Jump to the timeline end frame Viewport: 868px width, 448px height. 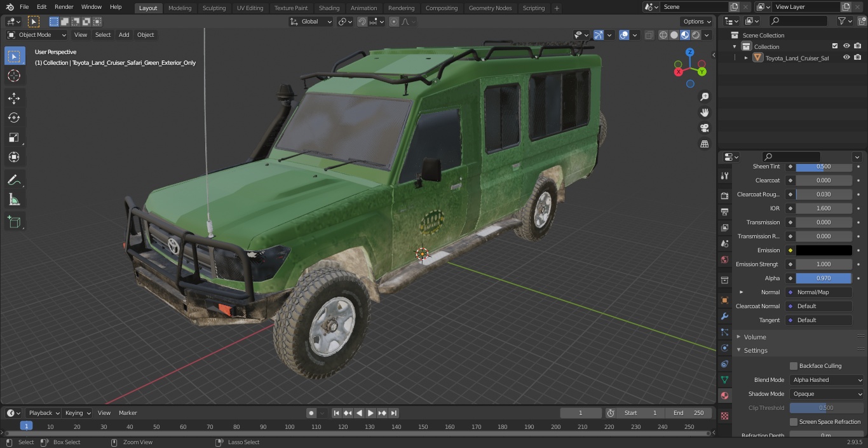click(393, 413)
